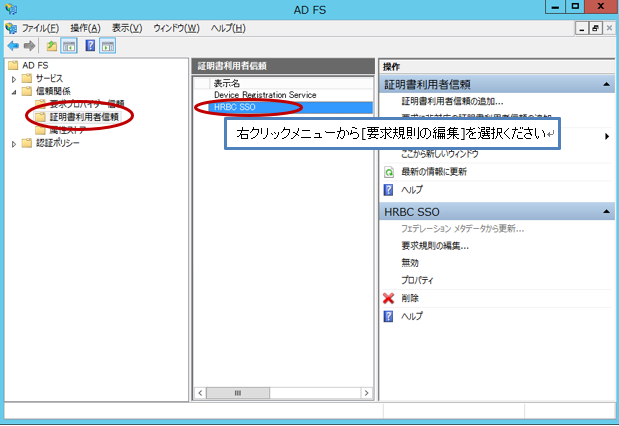
Task: Click the horizontal scrollbar left arrow
Action: tap(200, 393)
